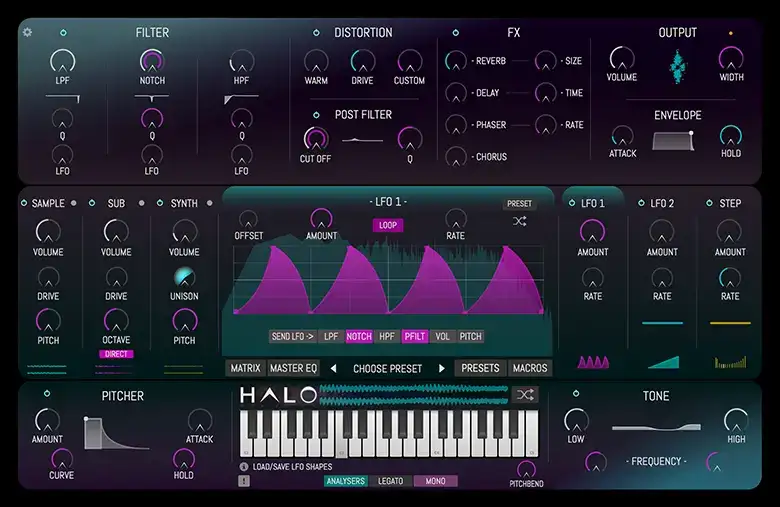Toggle the Sample layer power button
780x507 pixels.
click(x=24, y=203)
